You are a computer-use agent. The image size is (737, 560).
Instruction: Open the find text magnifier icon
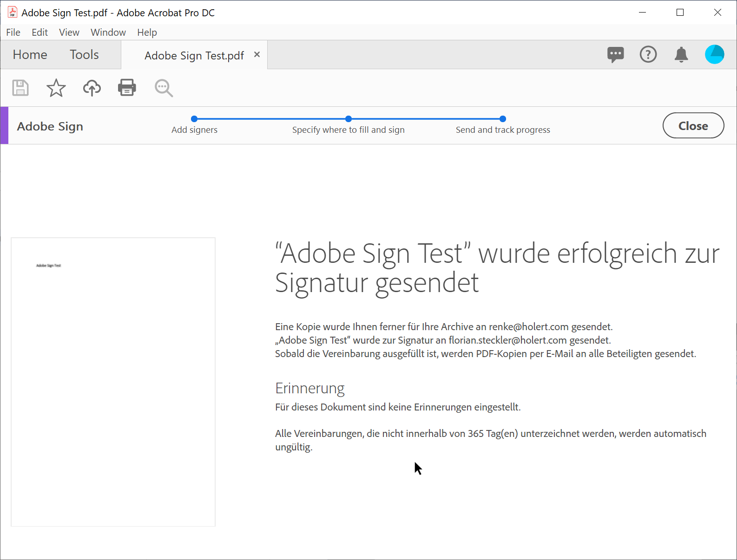pyautogui.click(x=164, y=88)
